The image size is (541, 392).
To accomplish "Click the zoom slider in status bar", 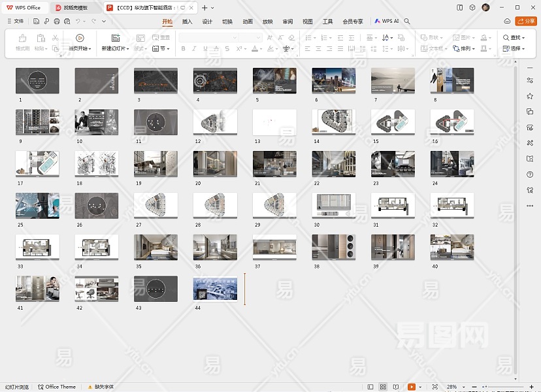I will (x=487, y=387).
